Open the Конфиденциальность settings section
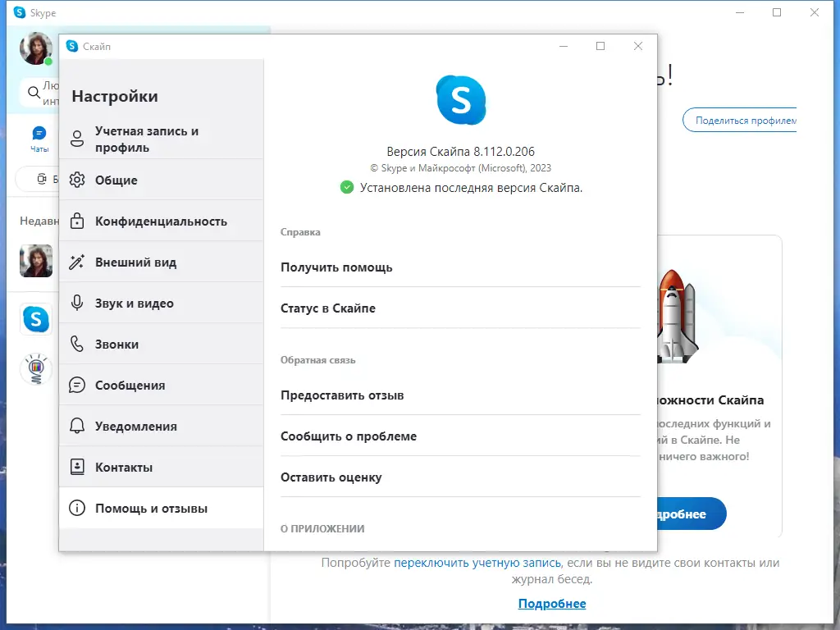840x630 pixels. [162, 221]
